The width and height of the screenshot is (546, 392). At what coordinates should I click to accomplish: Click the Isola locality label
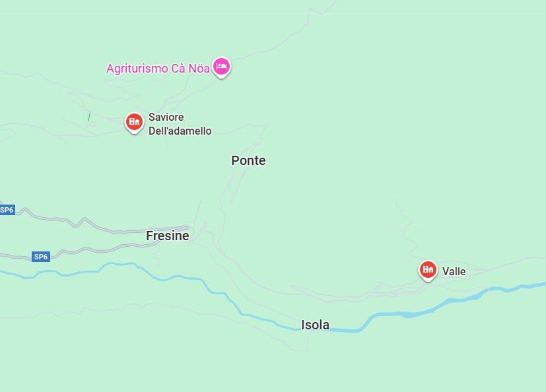coord(315,325)
